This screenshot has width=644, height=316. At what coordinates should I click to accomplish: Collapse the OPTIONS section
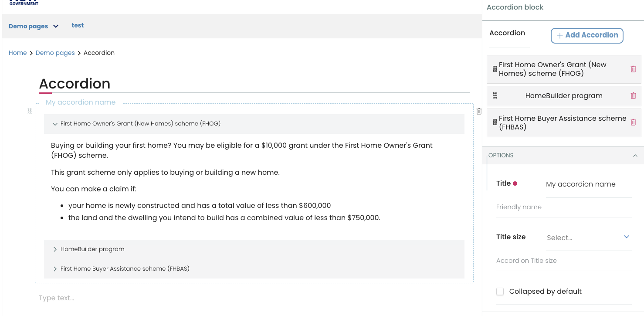635,156
